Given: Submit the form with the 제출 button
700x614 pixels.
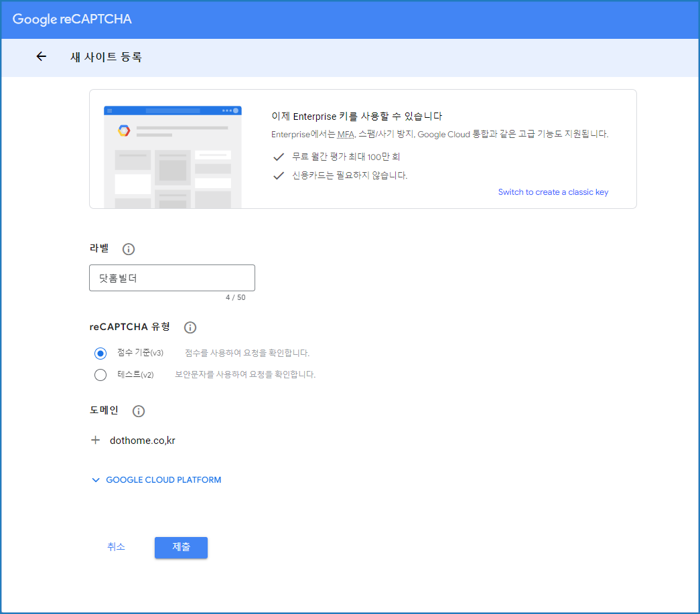Looking at the screenshot, I should [x=181, y=547].
